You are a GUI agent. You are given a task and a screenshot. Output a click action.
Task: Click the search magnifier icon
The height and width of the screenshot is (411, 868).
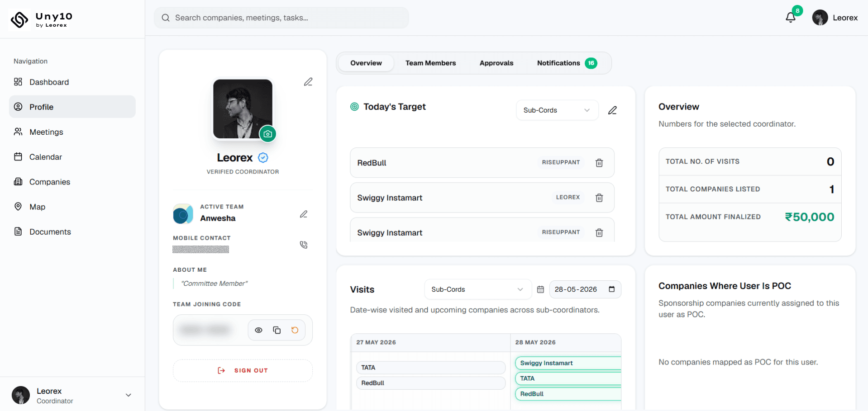pos(166,18)
